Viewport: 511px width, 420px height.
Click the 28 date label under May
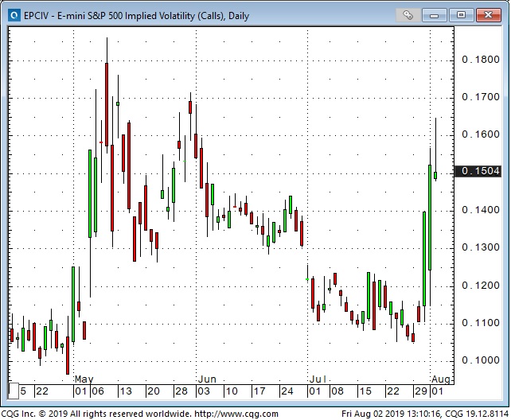tap(181, 391)
